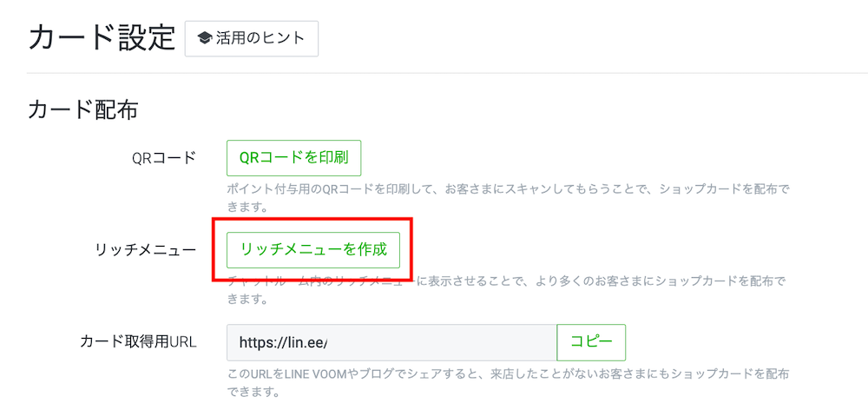This screenshot has height=403, width=868.
Task: Click the divider line under the header
Action: (447, 72)
